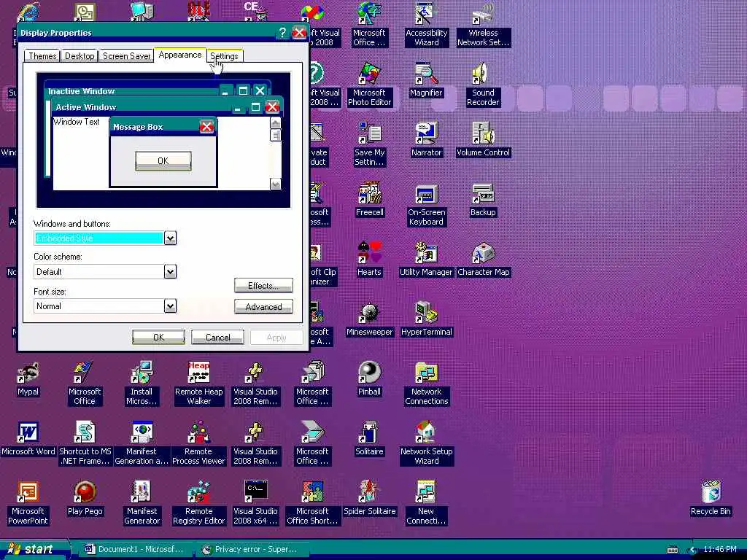
Task: Switch to Document1 Microsoft Word taskbar button
Action: tap(135, 549)
